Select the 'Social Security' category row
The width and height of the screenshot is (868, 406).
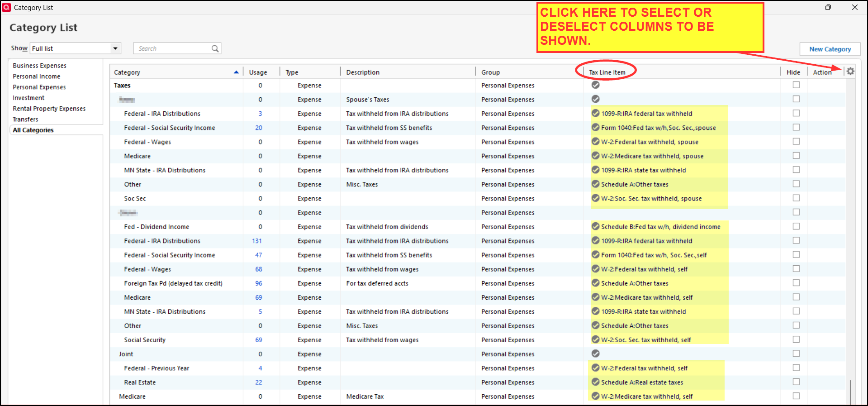tap(145, 340)
